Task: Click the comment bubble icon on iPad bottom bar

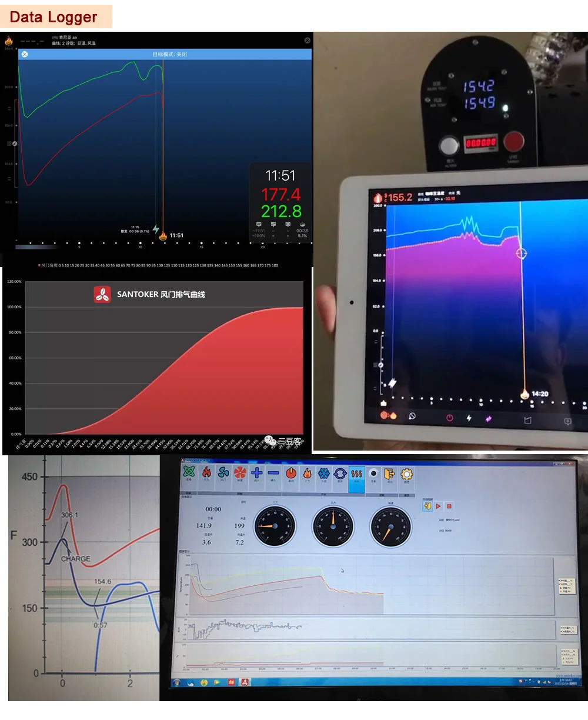Action: tap(567, 421)
